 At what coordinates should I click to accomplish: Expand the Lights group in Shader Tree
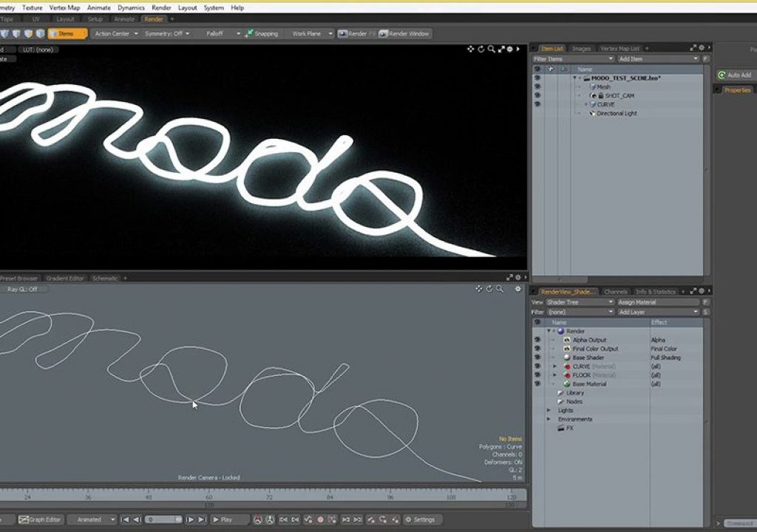(549, 410)
